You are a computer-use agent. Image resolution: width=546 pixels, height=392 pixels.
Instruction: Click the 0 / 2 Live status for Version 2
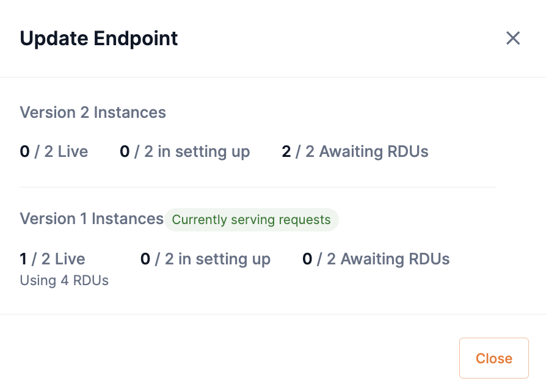click(x=54, y=151)
